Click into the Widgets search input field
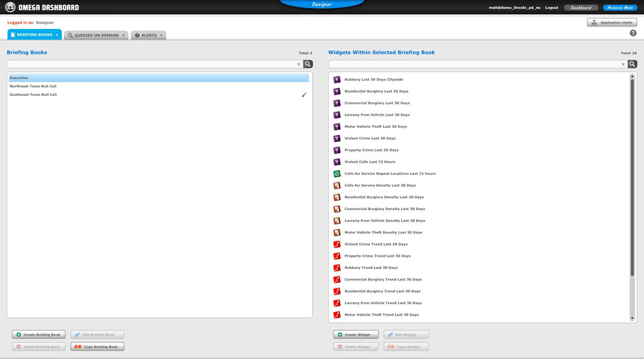 pos(474,64)
